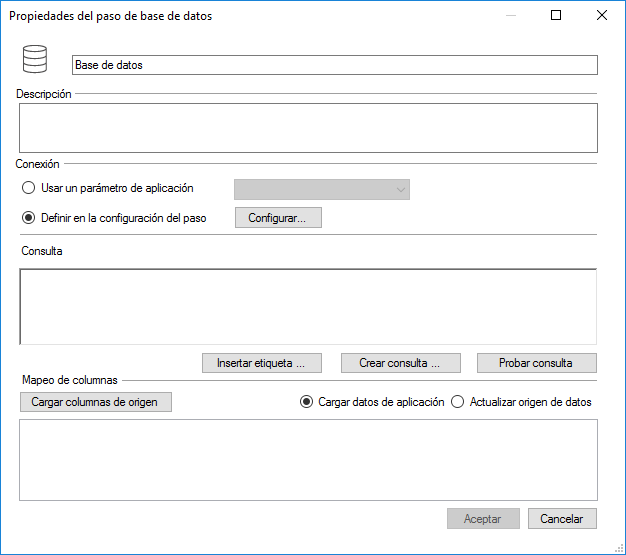This screenshot has width=626, height=555.
Task: Click the 'Insertar etiqueta ...' button
Action: tap(261, 363)
